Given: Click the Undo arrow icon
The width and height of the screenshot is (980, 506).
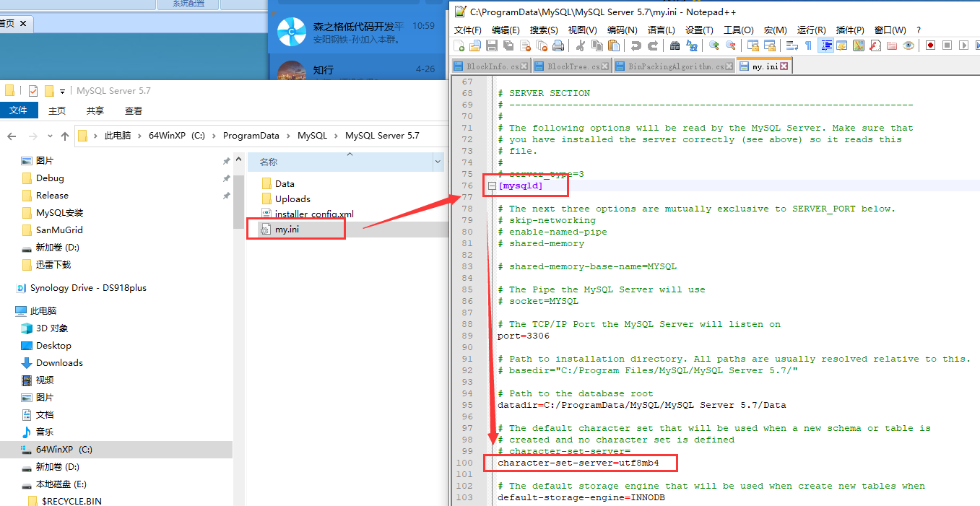Looking at the screenshot, I should click(636, 45).
